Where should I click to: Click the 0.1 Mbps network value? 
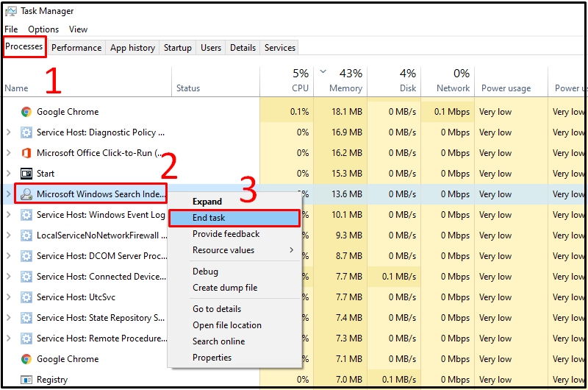[x=452, y=112]
